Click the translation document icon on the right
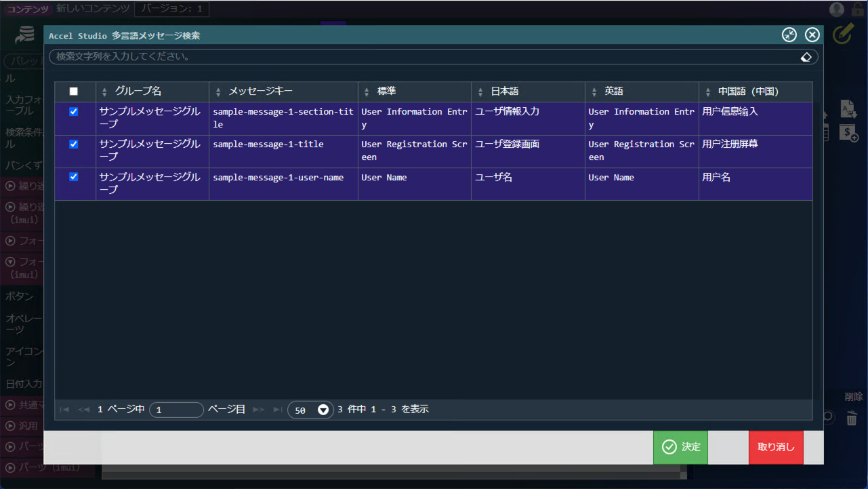The width and height of the screenshot is (868, 489). pyautogui.click(x=848, y=109)
